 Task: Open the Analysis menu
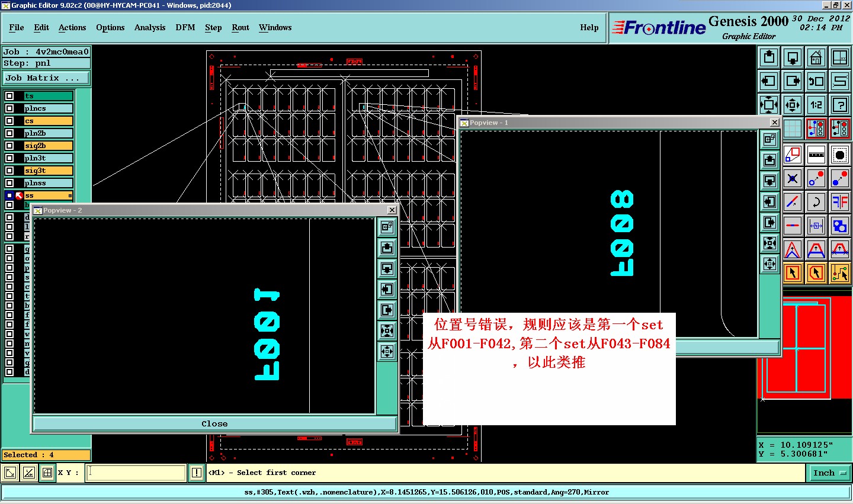tap(150, 27)
